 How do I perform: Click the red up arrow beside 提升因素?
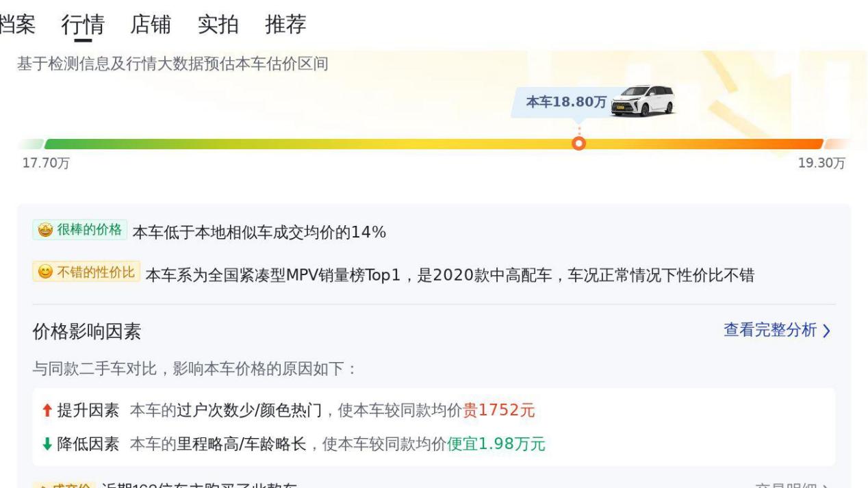pyautogui.click(x=47, y=410)
